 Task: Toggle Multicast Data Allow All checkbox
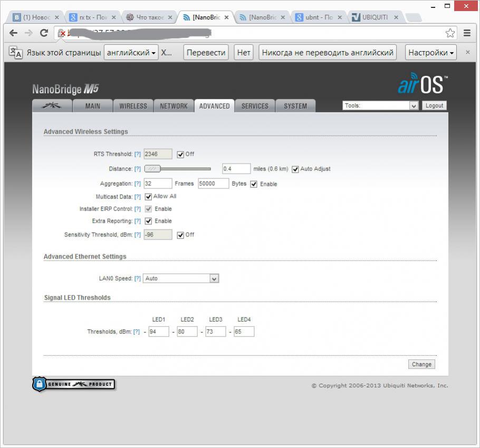tap(148, 196)
